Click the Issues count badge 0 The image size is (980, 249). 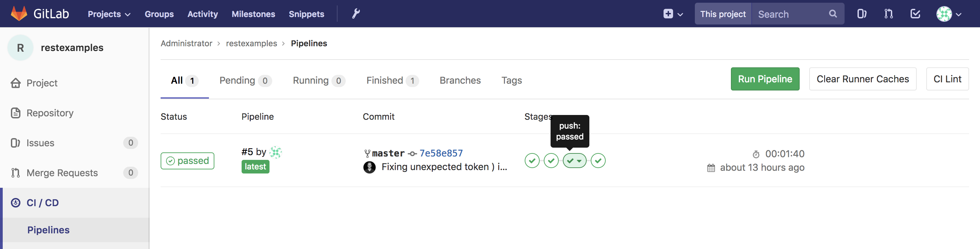click(x=130, y=143)
